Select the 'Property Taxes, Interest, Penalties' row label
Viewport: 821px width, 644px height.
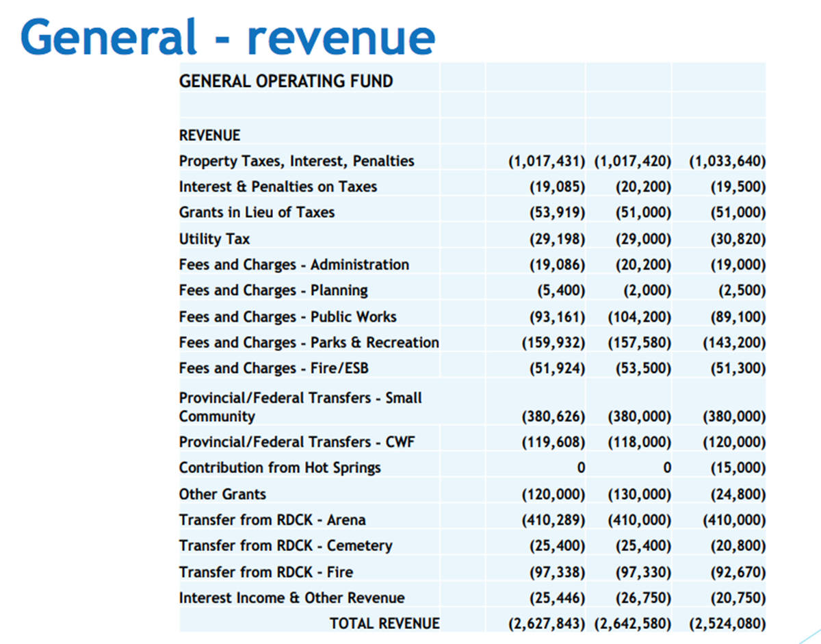click(296, 162)
